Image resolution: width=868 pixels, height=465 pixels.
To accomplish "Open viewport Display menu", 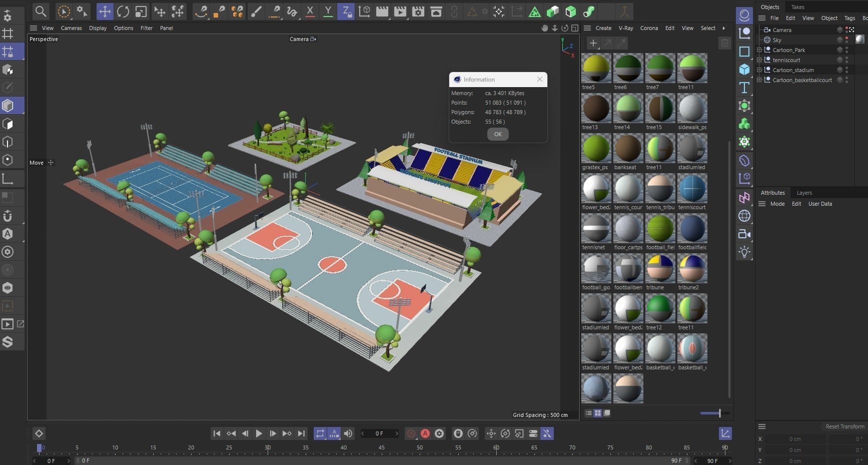I will pyautogui.click(x=98, y=28).
